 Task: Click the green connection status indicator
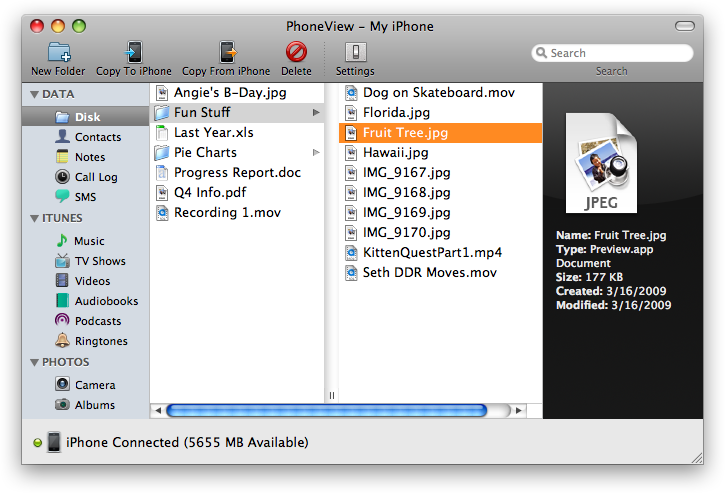(x=37, y=443)
